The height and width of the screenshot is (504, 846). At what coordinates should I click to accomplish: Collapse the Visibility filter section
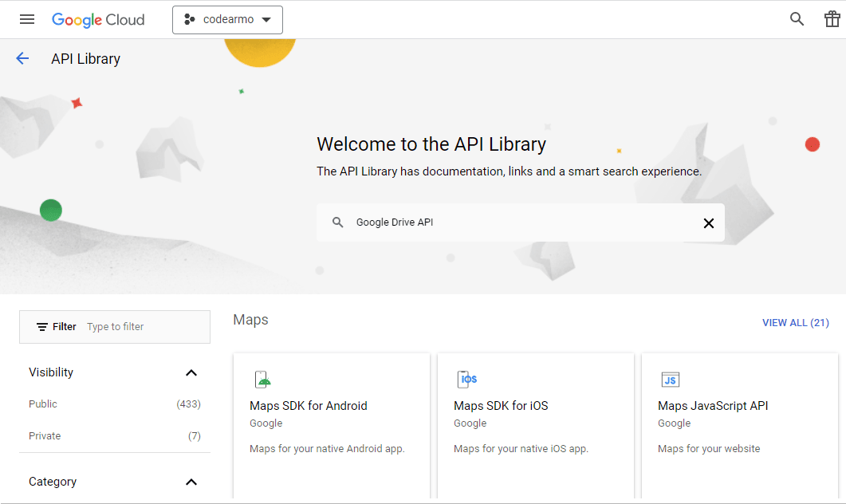[x=191, y=372]
